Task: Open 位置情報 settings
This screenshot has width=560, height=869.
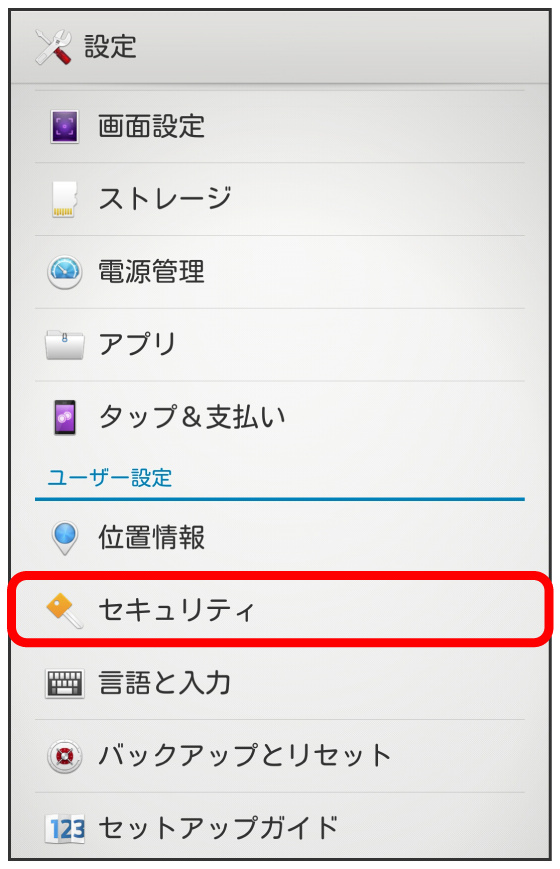Action: click(x=279, y=538)
